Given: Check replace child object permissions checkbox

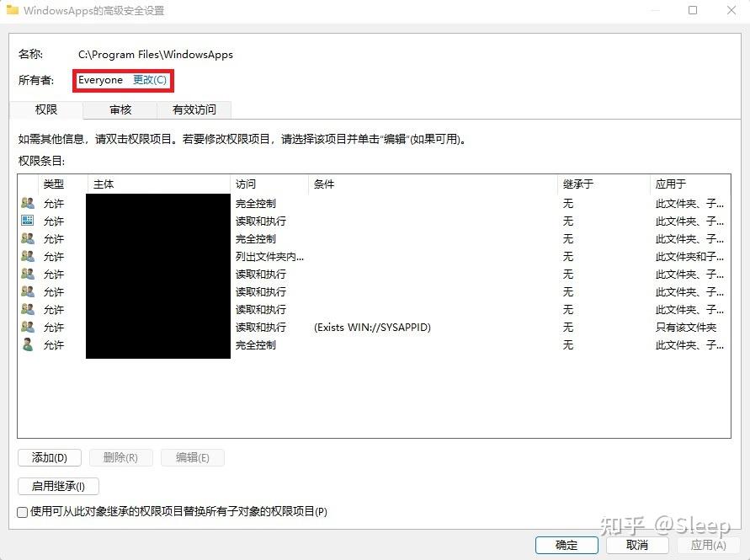Looking at the screenshot, I should click(23, 512).
